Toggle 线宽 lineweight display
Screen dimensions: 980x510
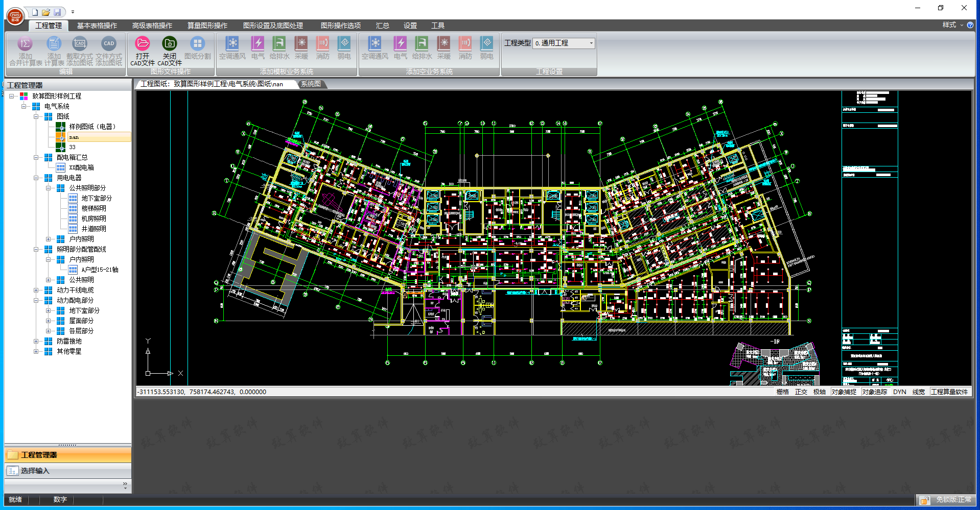point(919,392)
